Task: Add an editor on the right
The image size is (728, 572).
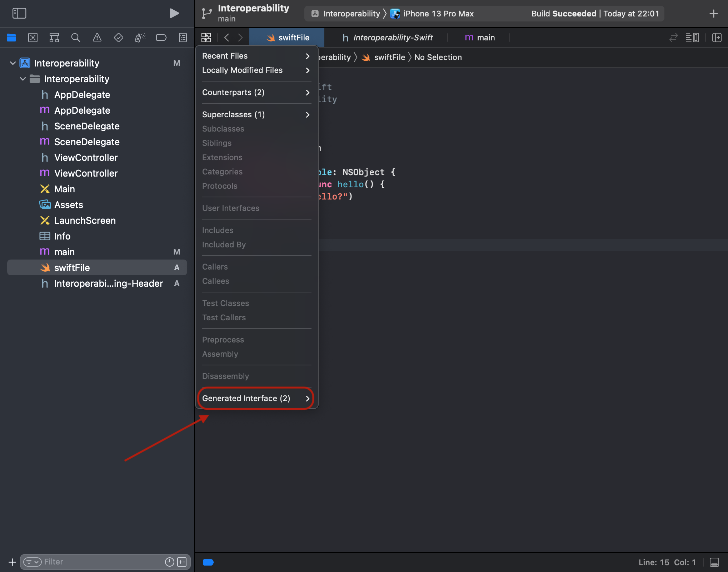Action: tap(717, 38)
